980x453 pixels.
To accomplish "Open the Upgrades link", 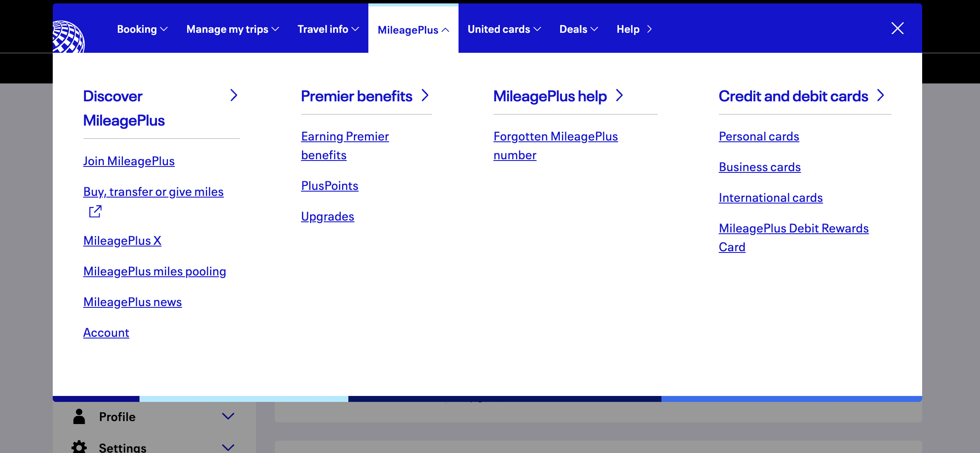I will point(328,216).
